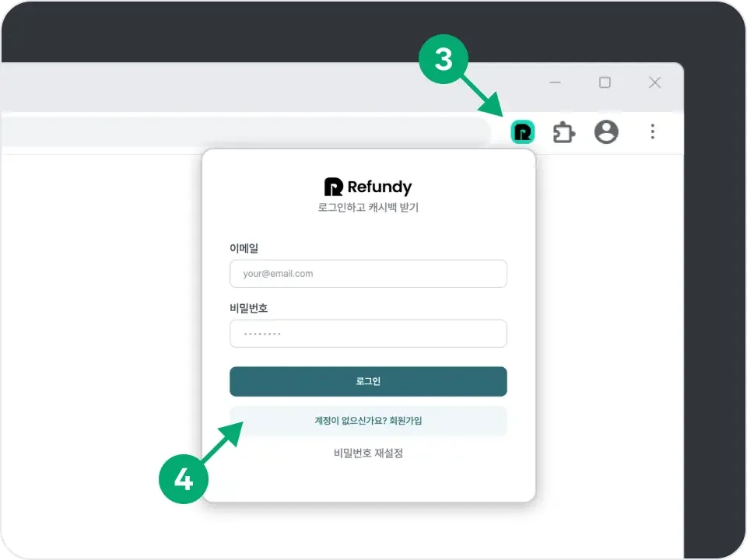747x560 pixels.
Task: Focus the 이메일 input field
Action: (x=368, y=273)
